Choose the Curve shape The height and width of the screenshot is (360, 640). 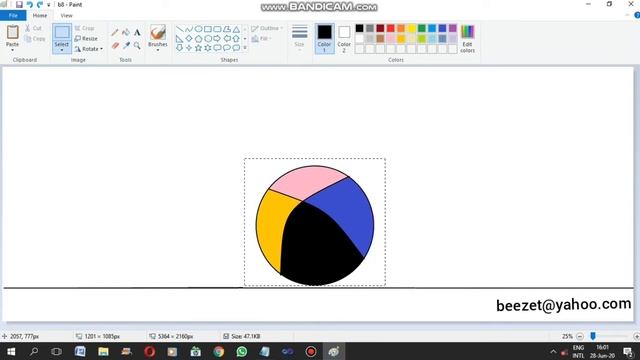tap(189, 29)
